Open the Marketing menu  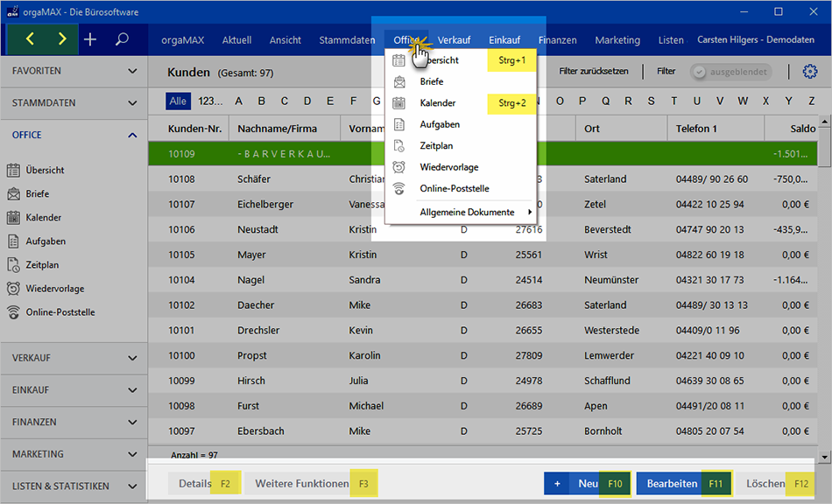pos(617,39)
